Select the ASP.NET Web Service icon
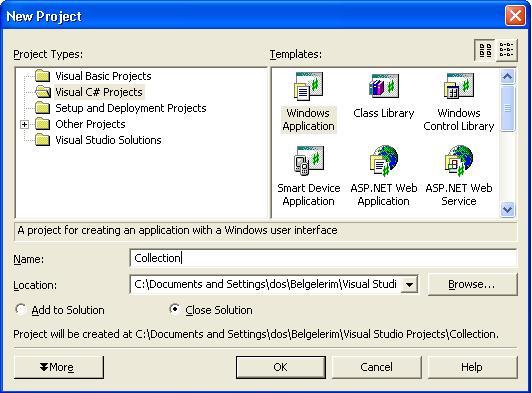532x393 pixels. [459, 161]
